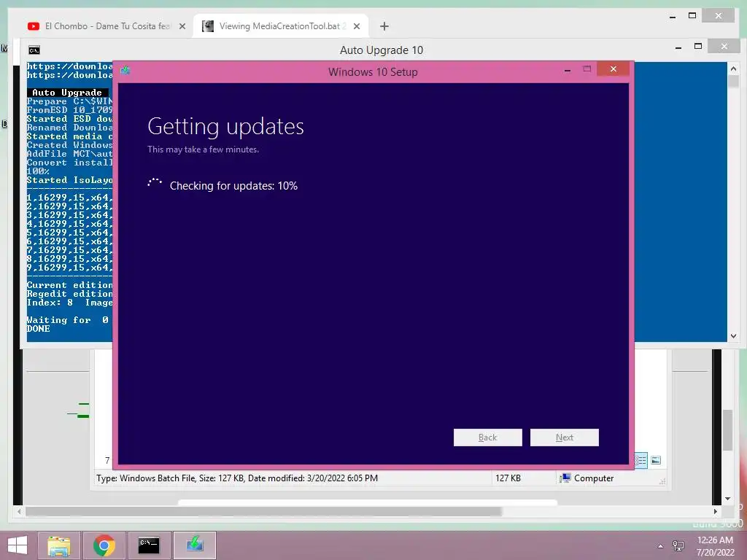Open the Windows Start button
Image resolution: width=747 pixels, height=560 pixels.
[18, 545]
